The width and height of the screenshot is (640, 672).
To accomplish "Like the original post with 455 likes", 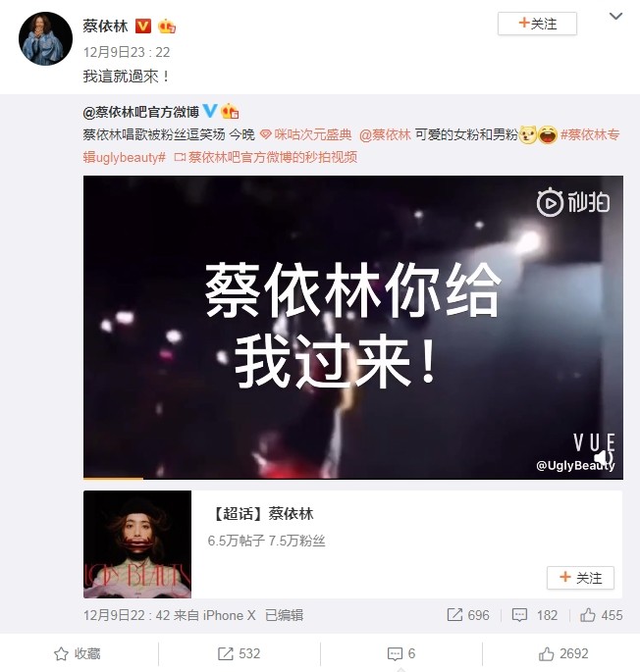I will tap(602, 615).
